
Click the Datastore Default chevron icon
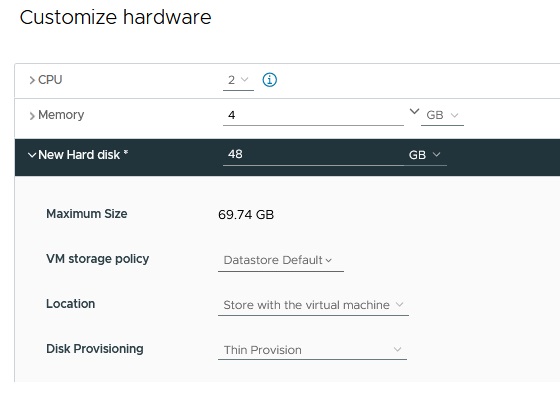329,260
